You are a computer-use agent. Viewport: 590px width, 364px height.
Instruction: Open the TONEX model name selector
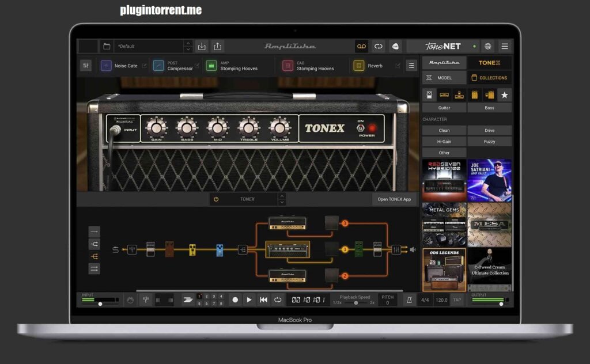tap(247, 199)
